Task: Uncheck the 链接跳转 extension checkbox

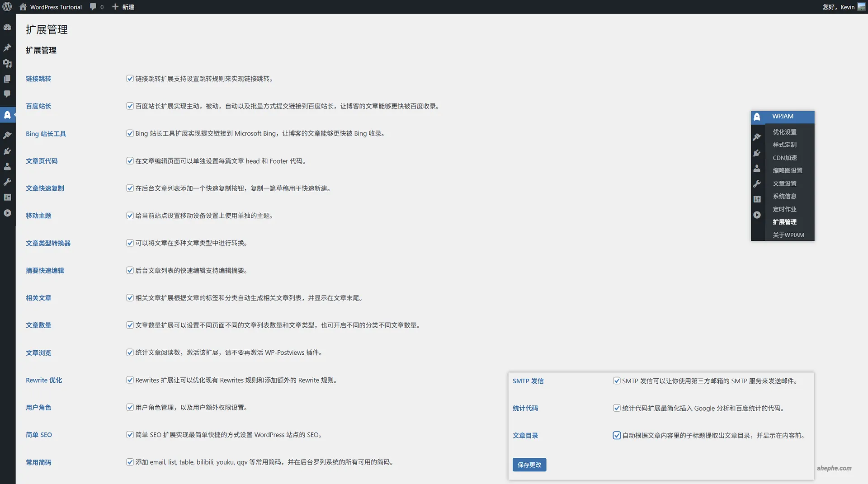Action: 130,78
